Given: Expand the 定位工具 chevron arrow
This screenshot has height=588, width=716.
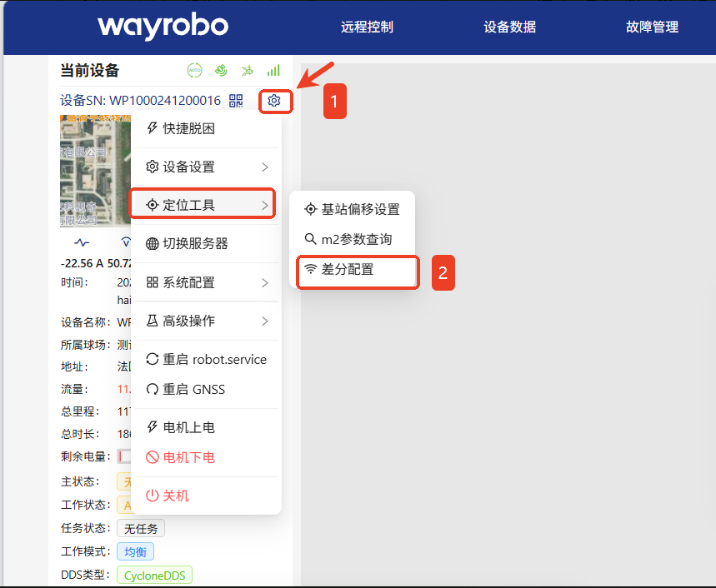Looking at the screenshot, I should pyautogui.click(x=265, y=205).
